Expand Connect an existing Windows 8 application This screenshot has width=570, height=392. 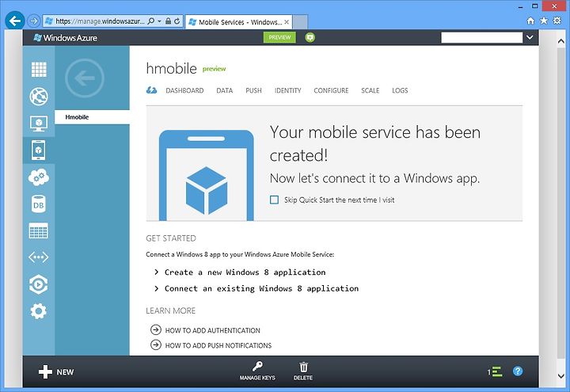point(256,288)
